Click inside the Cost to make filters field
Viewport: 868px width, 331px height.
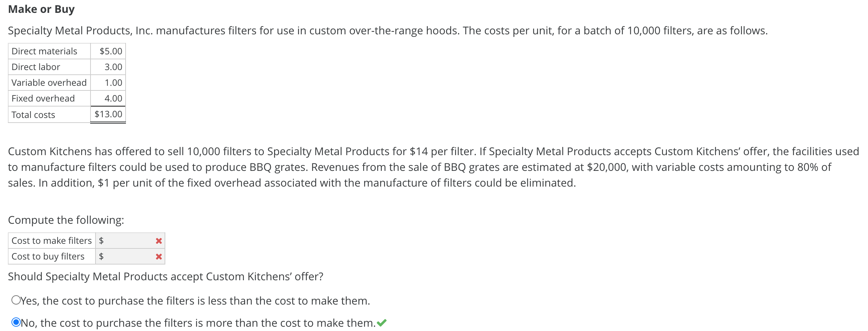(129, 241)
